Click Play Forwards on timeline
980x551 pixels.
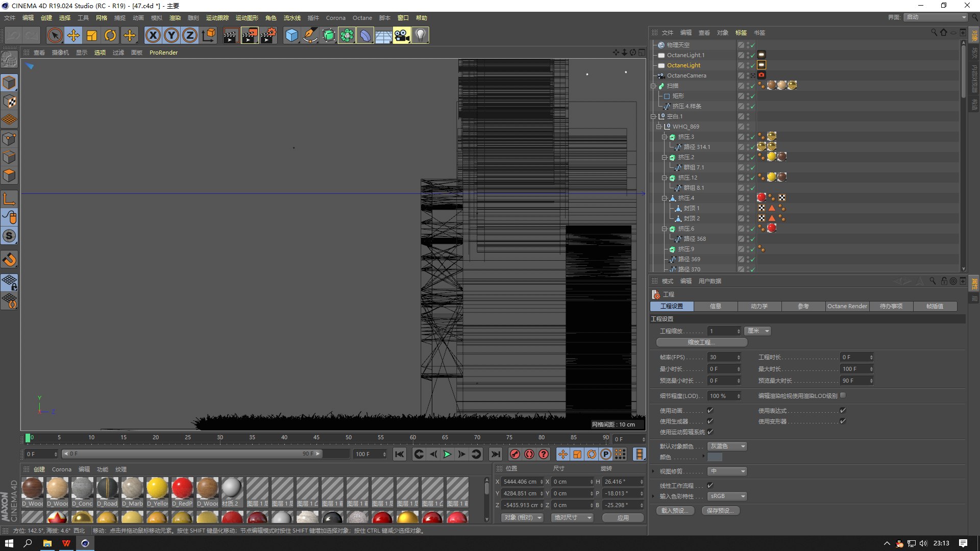pos(447,454)
